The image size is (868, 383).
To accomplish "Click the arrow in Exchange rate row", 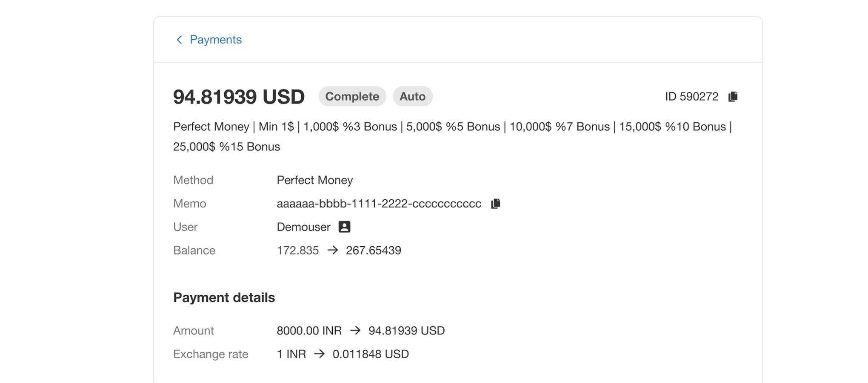I will [x=319, y=354].
